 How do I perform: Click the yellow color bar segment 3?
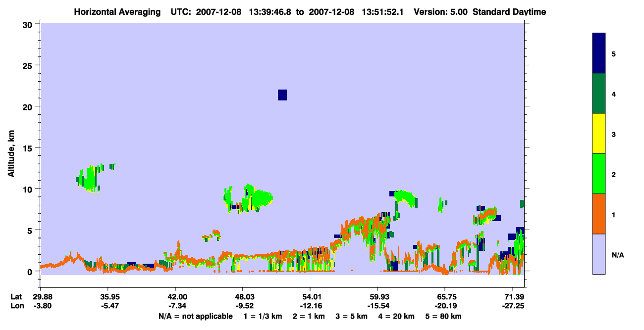[599, 134]
